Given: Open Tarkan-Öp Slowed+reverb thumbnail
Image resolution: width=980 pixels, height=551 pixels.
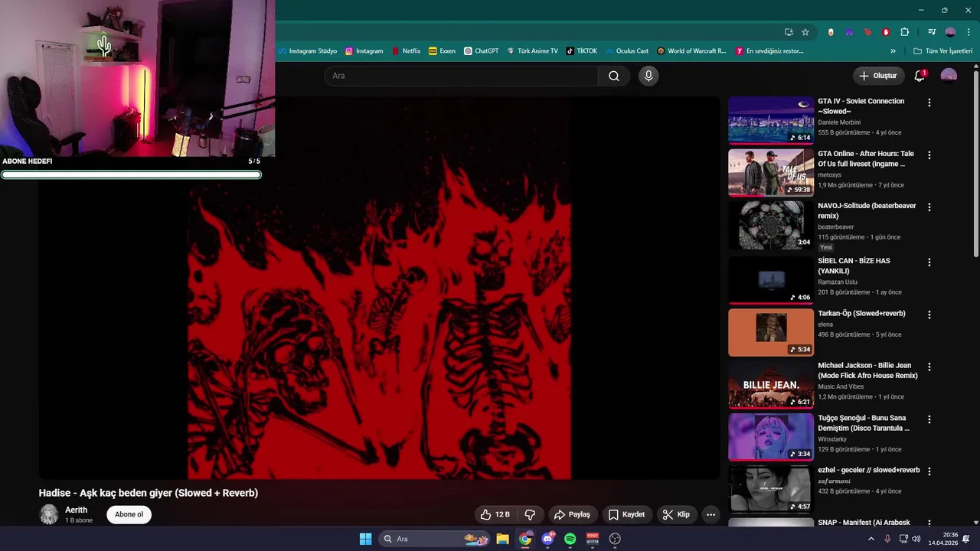Looking at the screenshot, I should (x=771, y=332).
